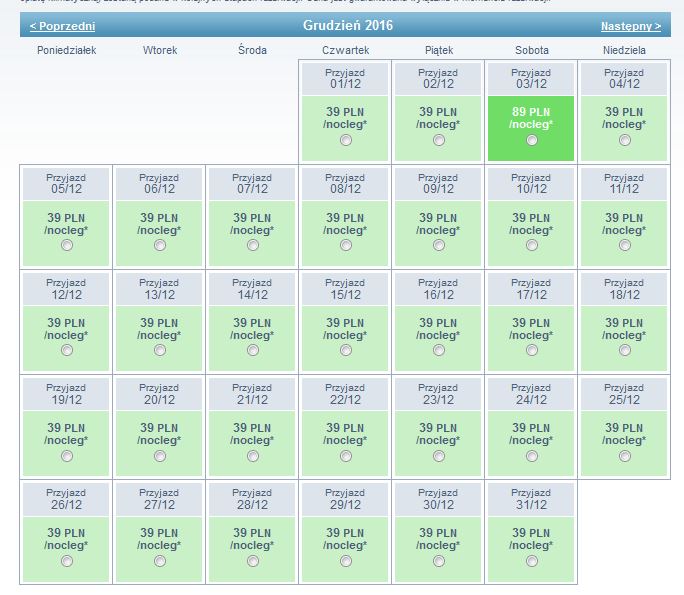Image resolution: width=684 pixels, height=595 pixels.
Task: Select arrival radio button for 16/12
Action: (439, 350)
